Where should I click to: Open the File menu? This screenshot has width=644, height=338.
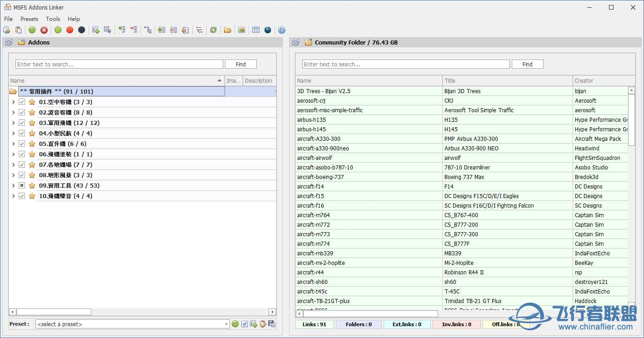click(x=8, y=19)
